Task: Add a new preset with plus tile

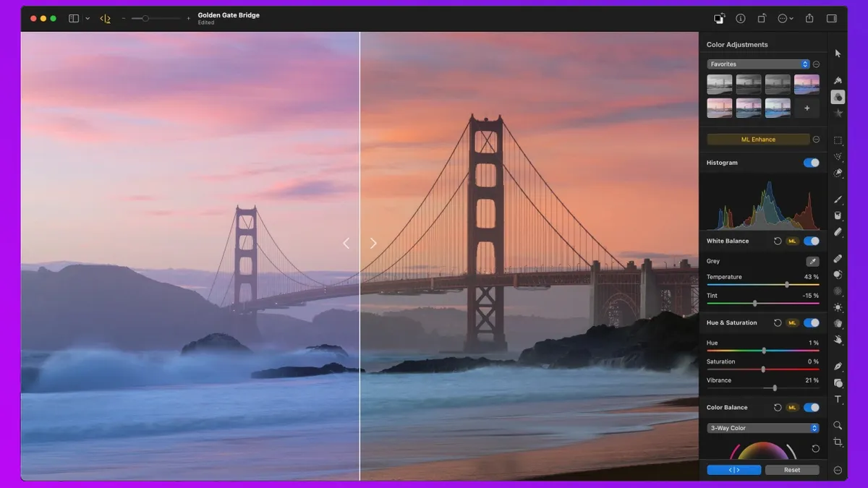Action: click(x=807, y=108)
